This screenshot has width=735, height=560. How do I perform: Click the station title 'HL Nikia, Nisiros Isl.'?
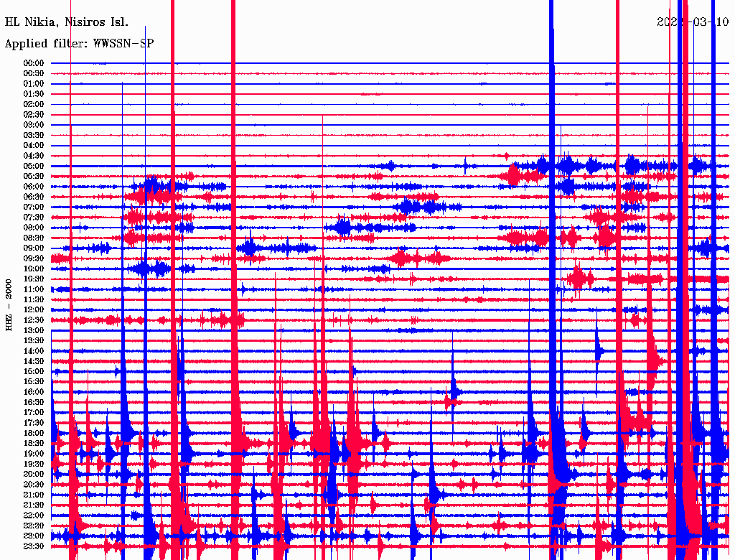[x=66, y=22]
